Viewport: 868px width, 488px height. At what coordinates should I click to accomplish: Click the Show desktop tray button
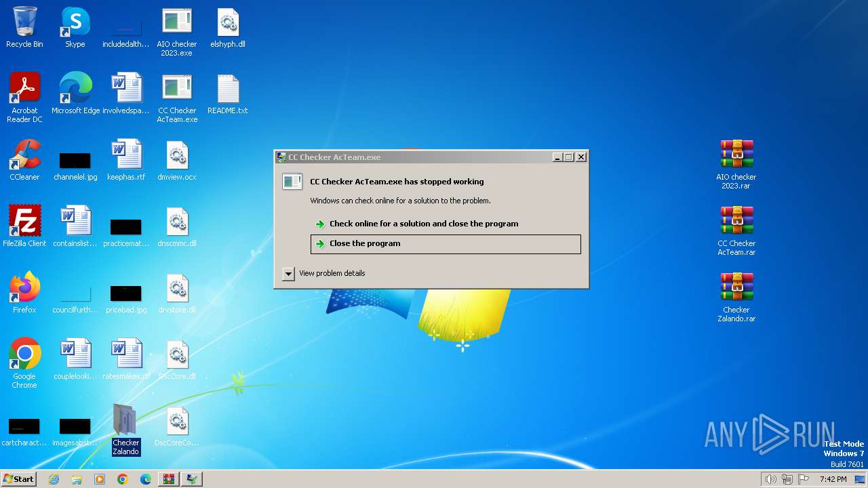(861, 479)
